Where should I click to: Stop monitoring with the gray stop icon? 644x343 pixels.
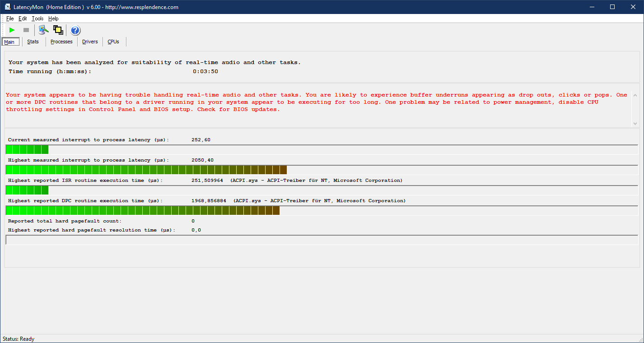coord(26,30)
